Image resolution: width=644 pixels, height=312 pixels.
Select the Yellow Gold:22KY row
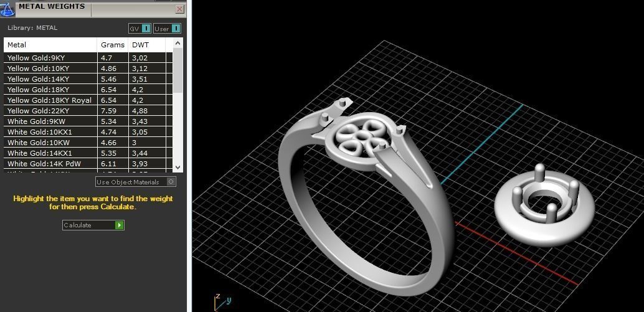coord(88,111)
